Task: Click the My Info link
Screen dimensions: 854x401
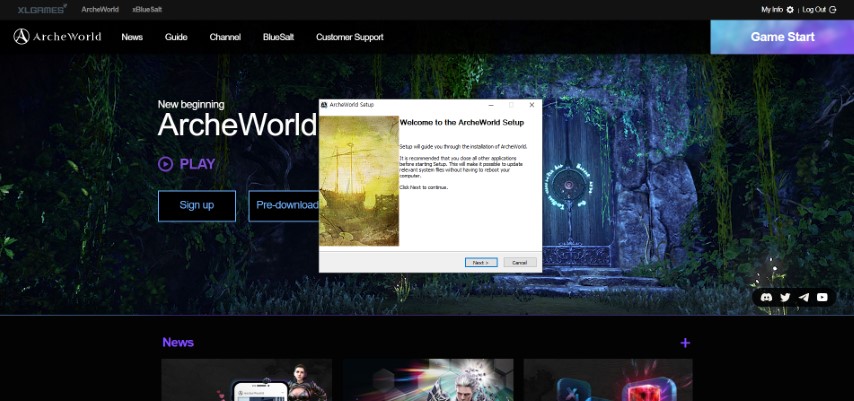Action: tap(772, 9)
